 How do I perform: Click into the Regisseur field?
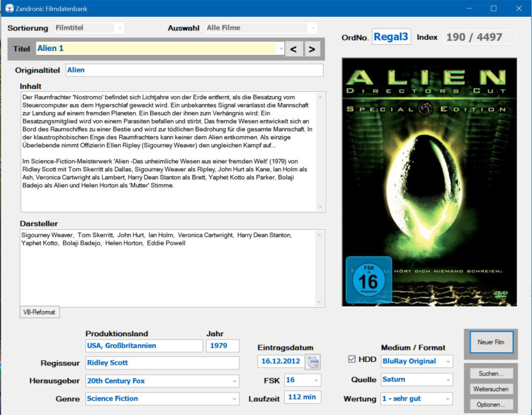[162, 362]
